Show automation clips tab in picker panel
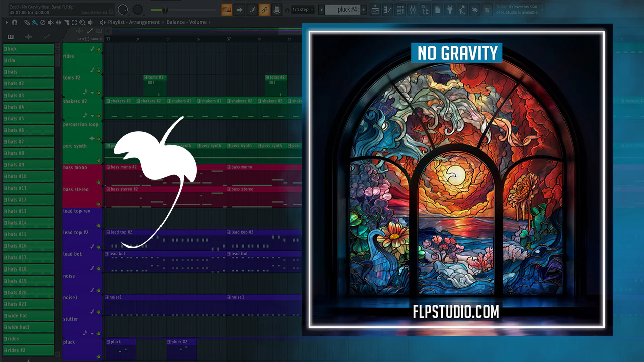The height and width of the screenshot is (362, 644). [x=46, y=37]
